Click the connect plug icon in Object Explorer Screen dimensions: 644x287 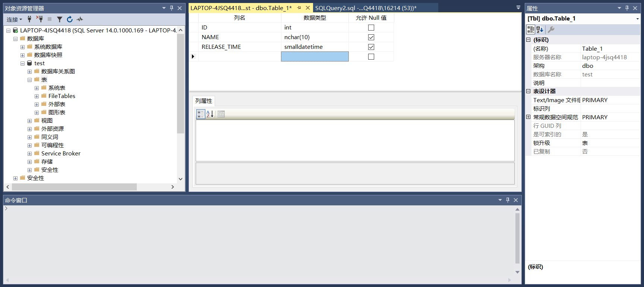click(x=29, y=19)
